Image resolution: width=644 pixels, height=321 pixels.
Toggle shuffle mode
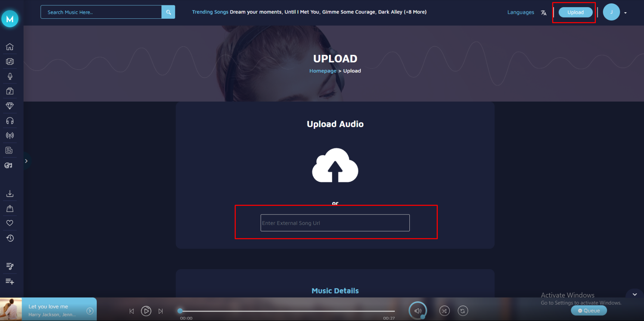pos(444,311)
